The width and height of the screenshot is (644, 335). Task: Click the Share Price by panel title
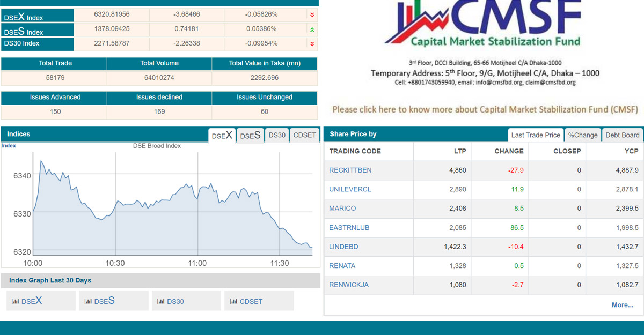click(353, 134)
